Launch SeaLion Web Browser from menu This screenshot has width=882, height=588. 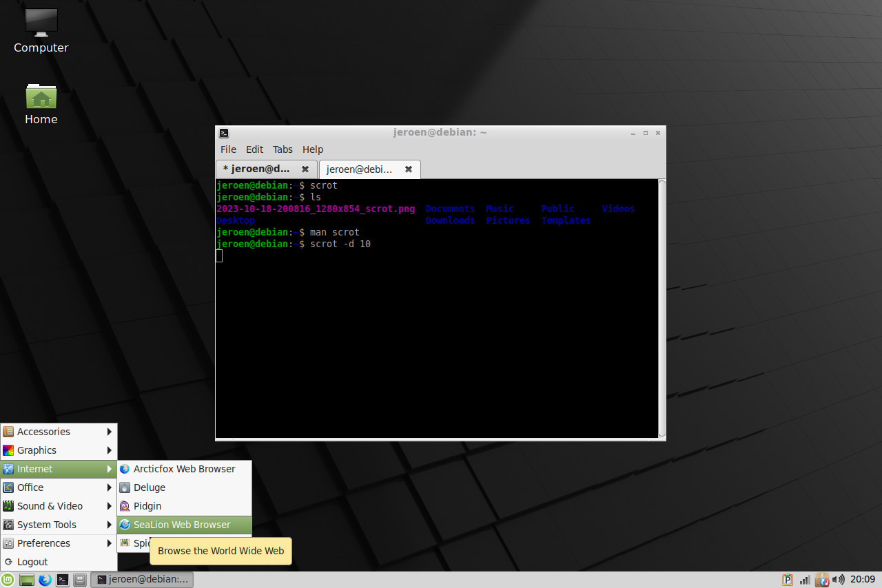(x=183, y=525)
